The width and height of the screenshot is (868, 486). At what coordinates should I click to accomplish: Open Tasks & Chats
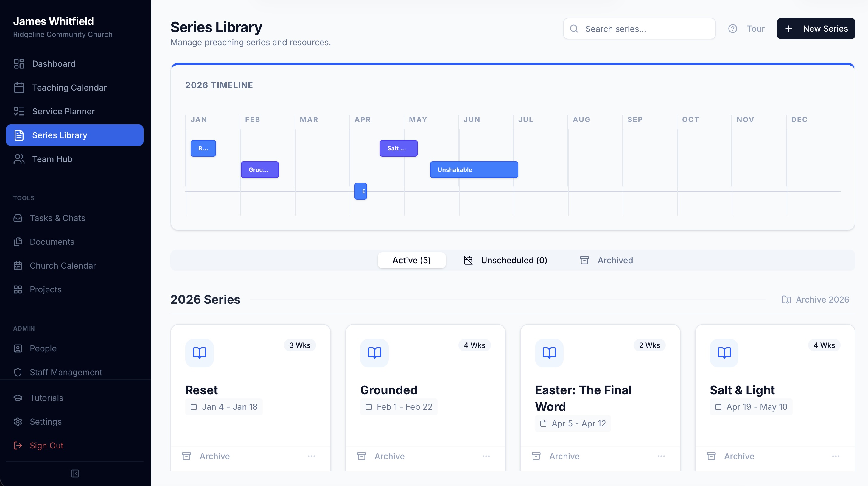coord(57,218)
